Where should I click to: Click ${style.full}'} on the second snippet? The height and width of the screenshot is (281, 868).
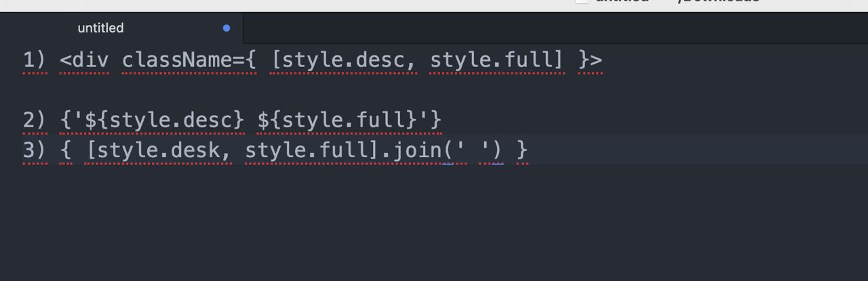(x=350, y=120)
